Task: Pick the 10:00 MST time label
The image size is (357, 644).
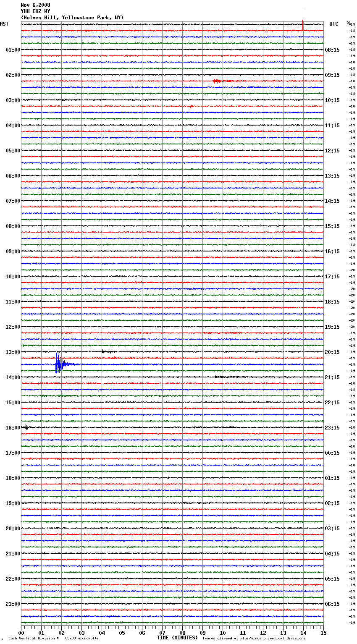Action: pyautogui.click(x=13, y=277)
